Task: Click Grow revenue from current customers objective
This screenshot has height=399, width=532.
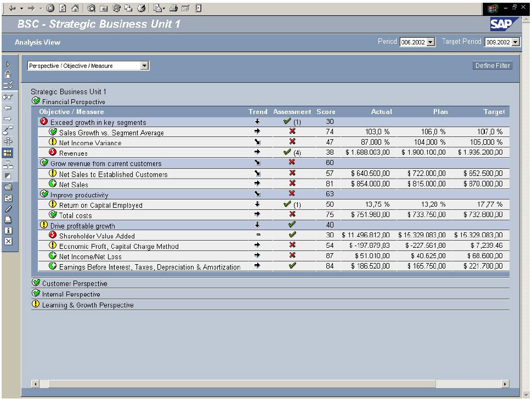Action: (x=106, y=163)
